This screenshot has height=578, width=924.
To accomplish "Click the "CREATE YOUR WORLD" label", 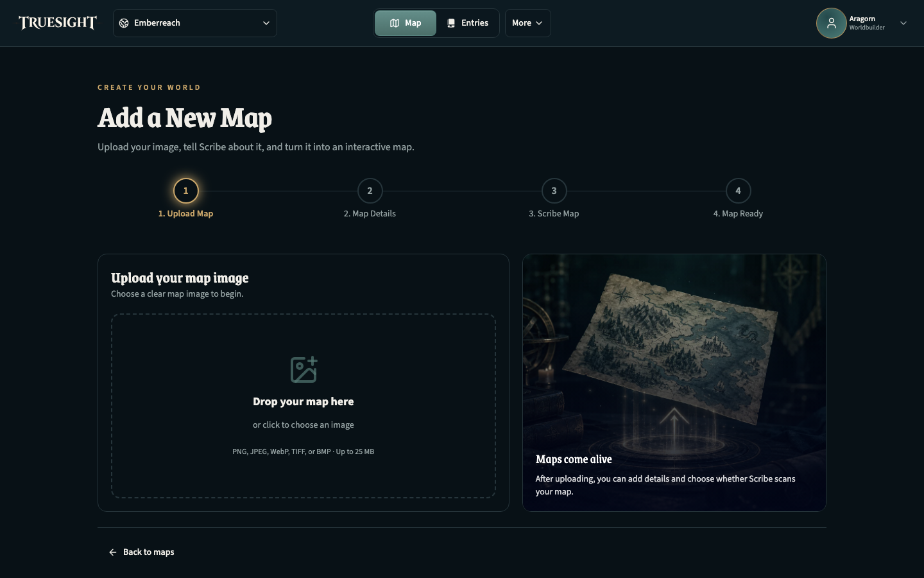I will pos(149,87).
